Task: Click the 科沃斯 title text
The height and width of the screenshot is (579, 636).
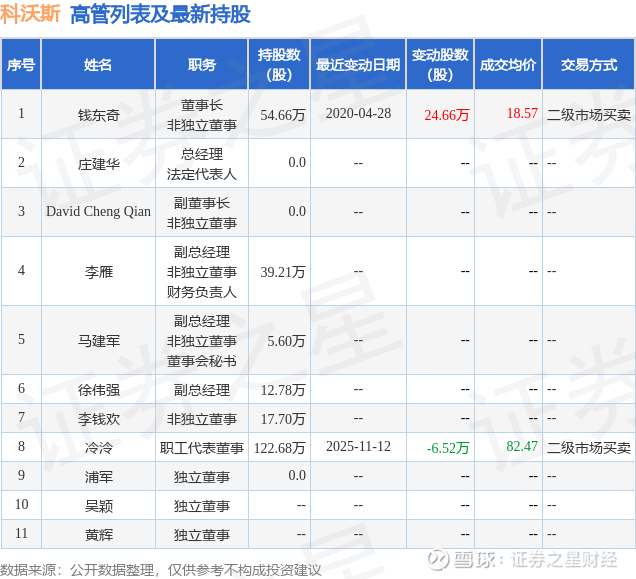Action: [x=30, y=14]
